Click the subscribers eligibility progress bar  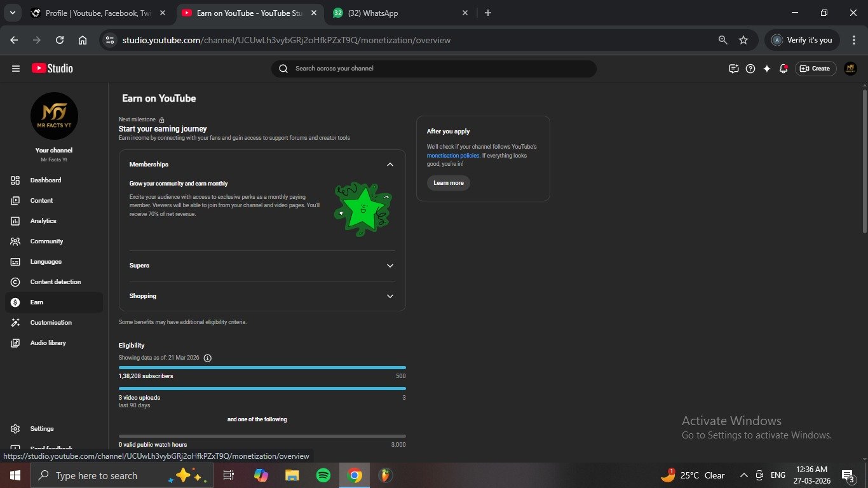pos(262,367)
